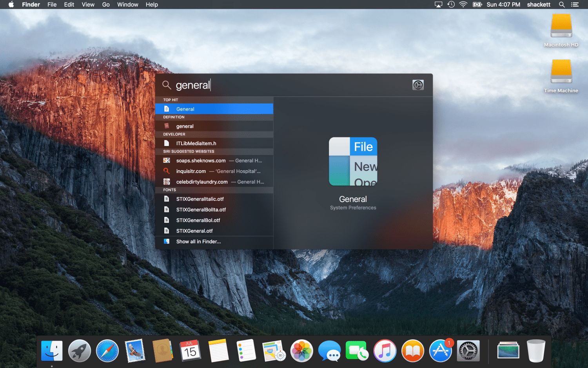
Task: Click the Spotlight search text field
Action: tap(290, 85)
